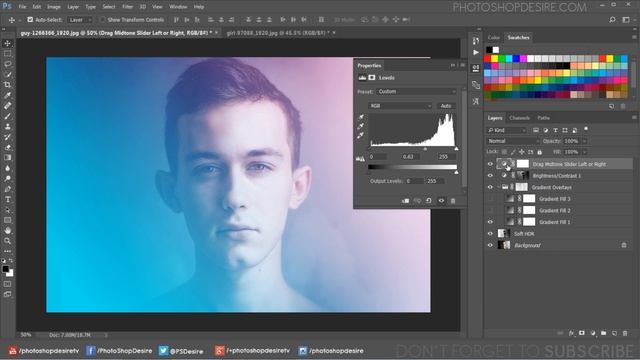Select the Gradient tool
Viewport: 640px width, 360px height.
(7, 158)
